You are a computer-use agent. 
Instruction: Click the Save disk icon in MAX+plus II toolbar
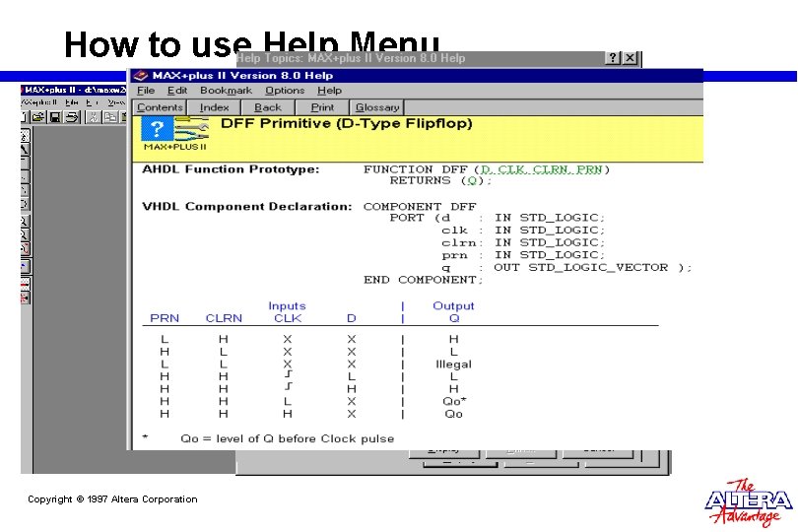[x=55, y=117]
